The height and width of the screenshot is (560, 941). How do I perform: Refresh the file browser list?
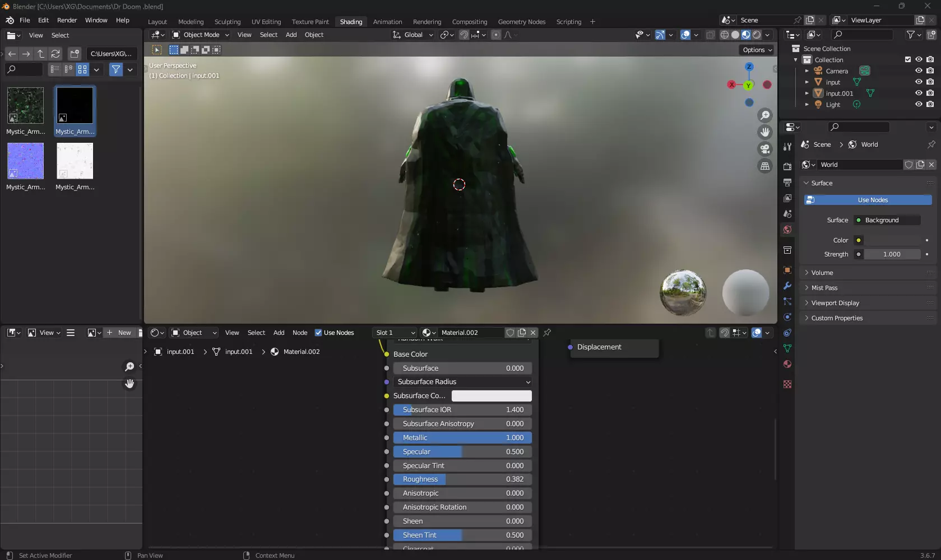coord(55,54)
